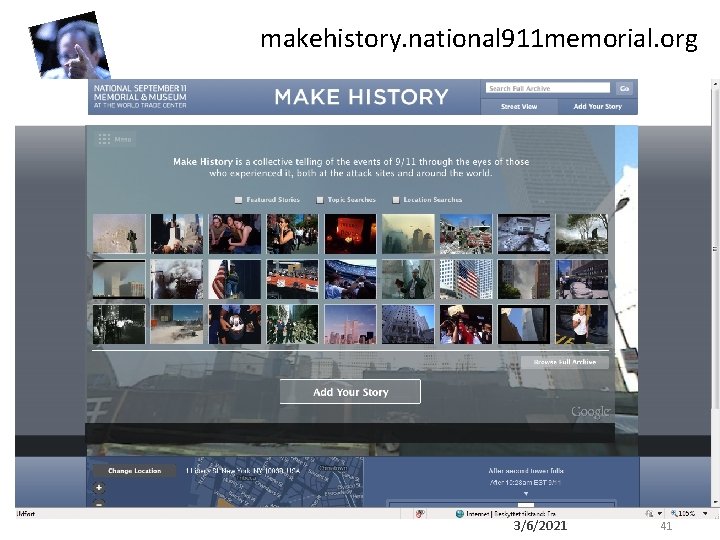
Task: Click the large Add Your Story button
Action: tap(350, 392)
